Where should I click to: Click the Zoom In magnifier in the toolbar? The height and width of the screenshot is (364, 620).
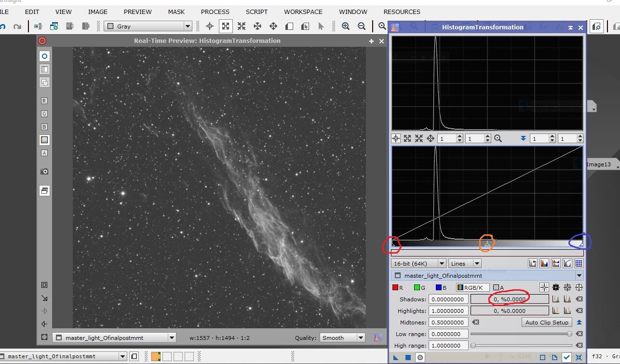346,27
